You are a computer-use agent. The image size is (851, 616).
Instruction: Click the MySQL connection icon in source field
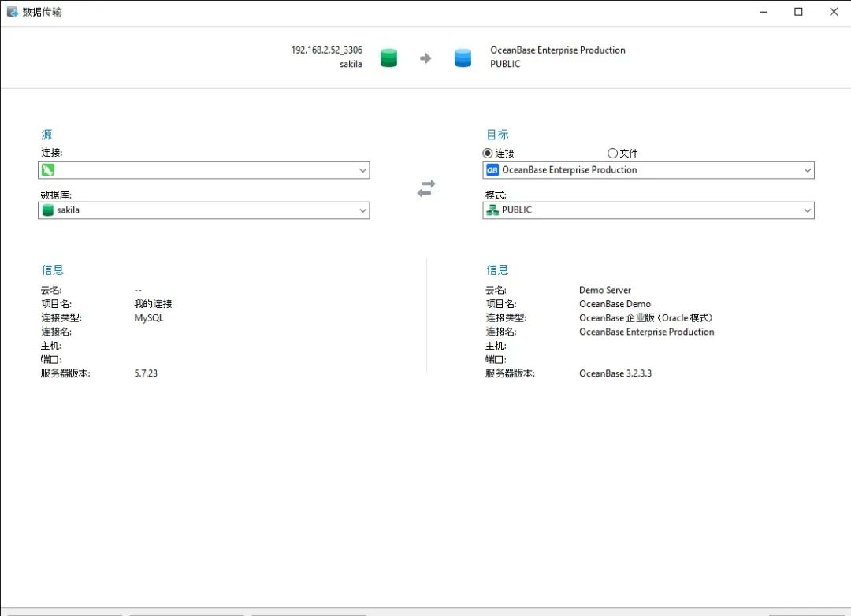click(48, 170)
